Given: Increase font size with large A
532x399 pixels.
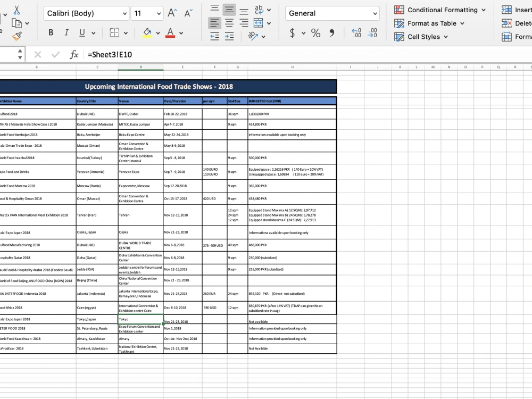Looking at the screenshot, I should (172, 13).
